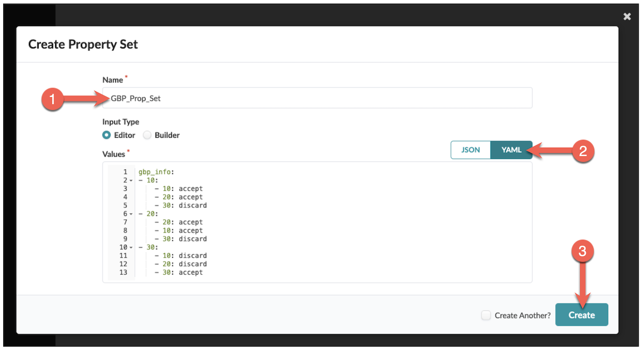Click line number 5 in the gutter

[x=125, y=205]
